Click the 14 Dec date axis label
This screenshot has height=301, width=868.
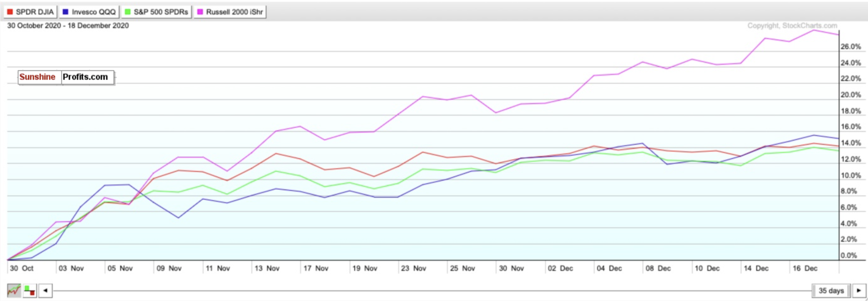[x=756, y=268]
